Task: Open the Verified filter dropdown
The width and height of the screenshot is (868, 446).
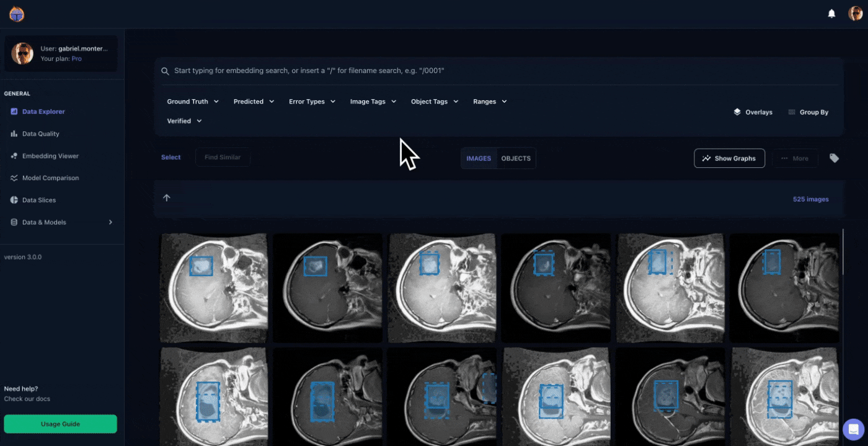Action: click(185, 121)
